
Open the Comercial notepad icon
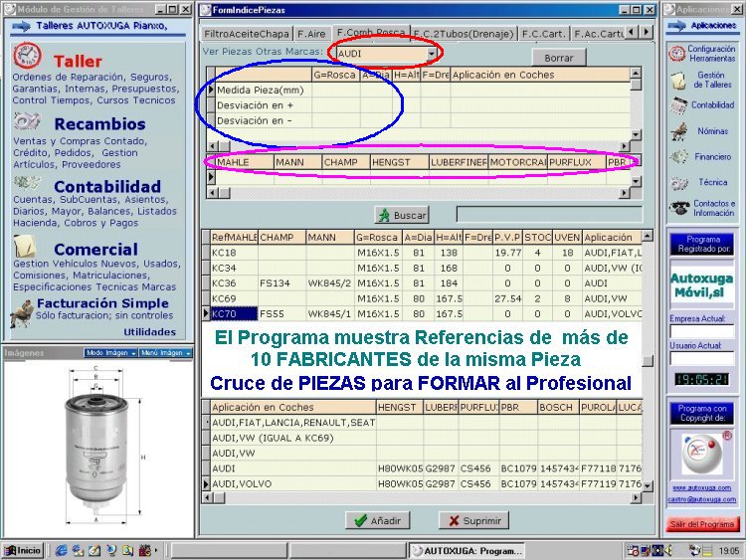pyautogui.click(x=25, y=246)
